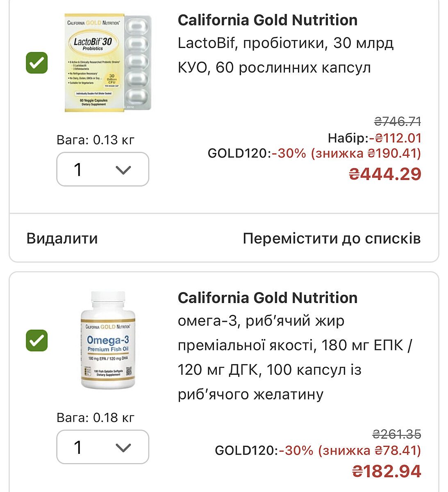Open the Omega-3 quantity dropdown
The height and width of the screenshot is (492, 448).
pos(102,447)
